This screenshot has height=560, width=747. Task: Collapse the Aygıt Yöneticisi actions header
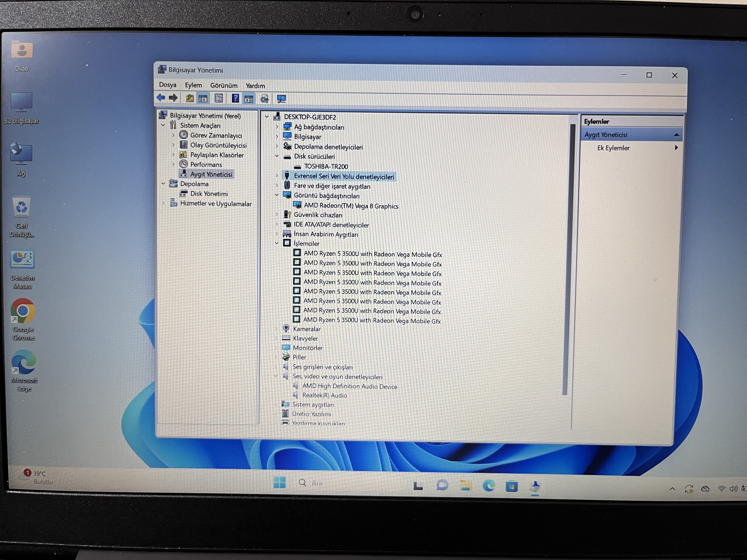pos(676,135)
